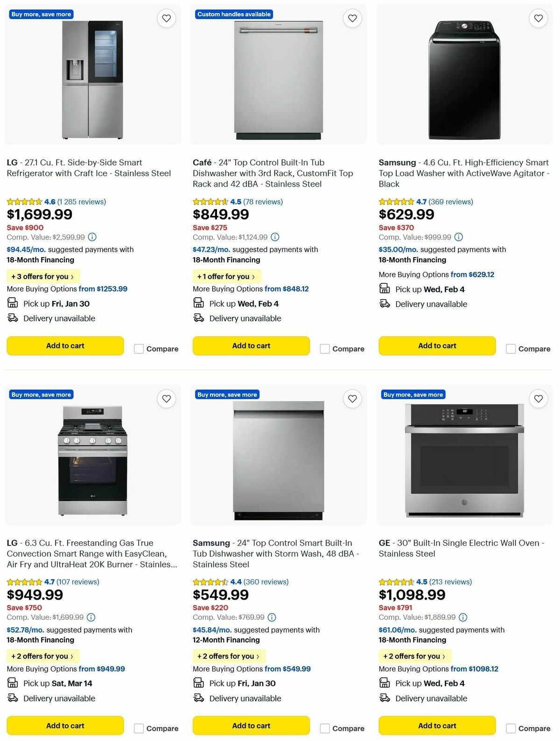Enable Compare for the Café dishwasher

click(325, 349)
